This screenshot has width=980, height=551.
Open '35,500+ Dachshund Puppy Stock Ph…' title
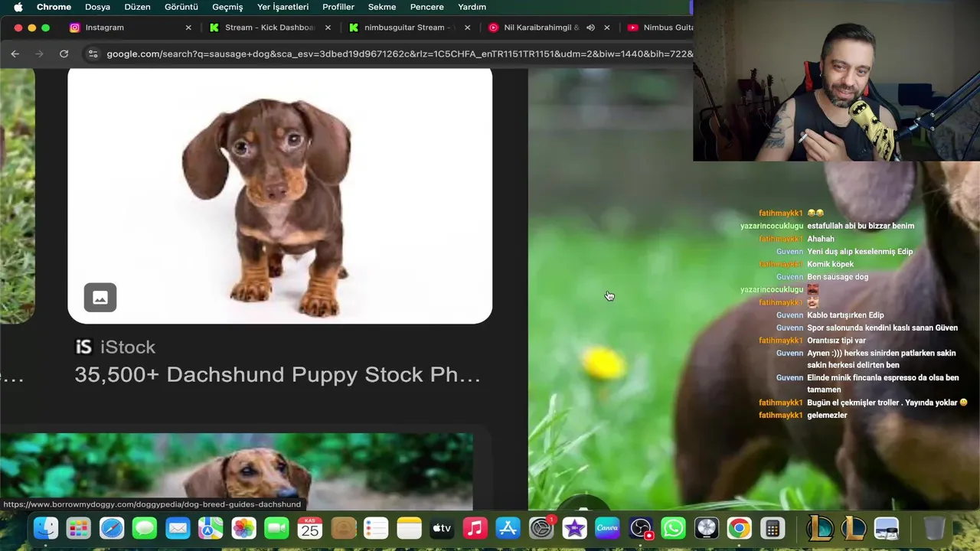pyautogui.click(x=277, y=374)
